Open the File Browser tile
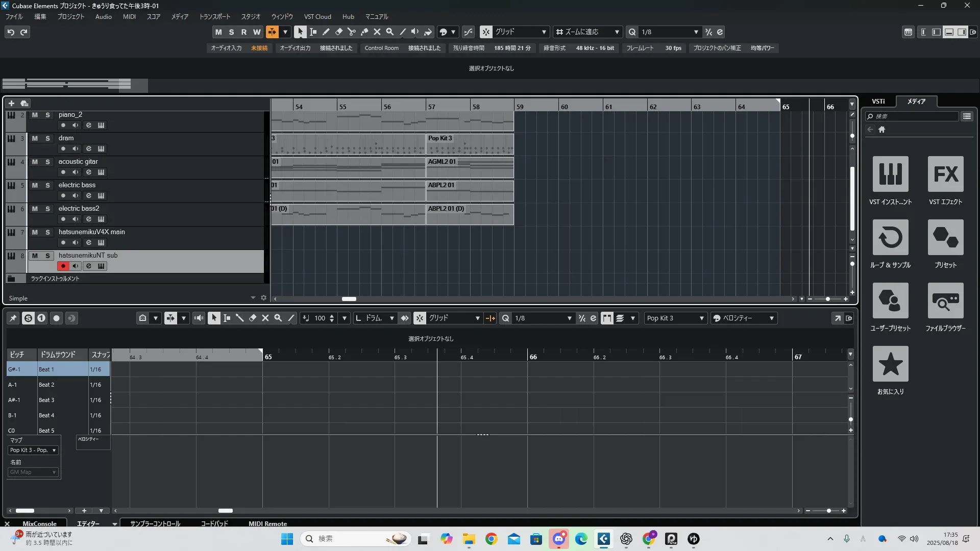Screen dimensions: 980x551 click(945, 300)
